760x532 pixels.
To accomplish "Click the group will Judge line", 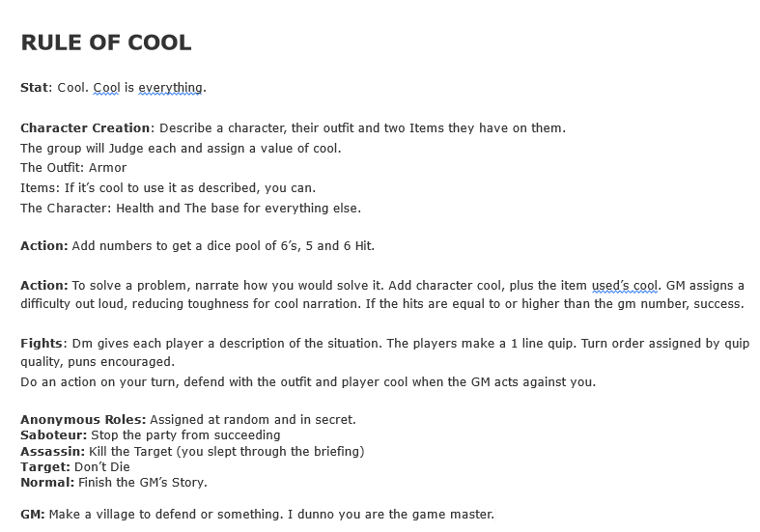I will (x=181, y=148).
